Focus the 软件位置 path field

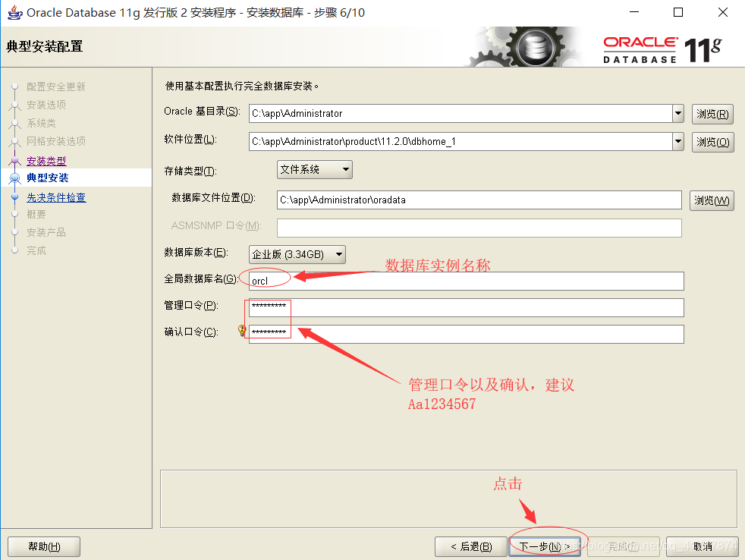[x=461, y=142]
